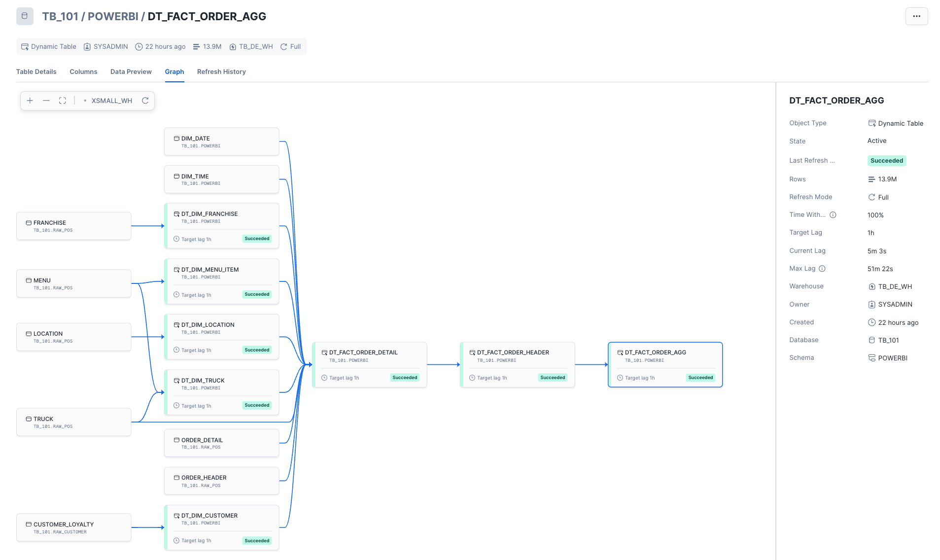Click the Time Within info icon
The height and width of the screenshot is (560, 940).
pyautogui.click(x=833, y=215)
